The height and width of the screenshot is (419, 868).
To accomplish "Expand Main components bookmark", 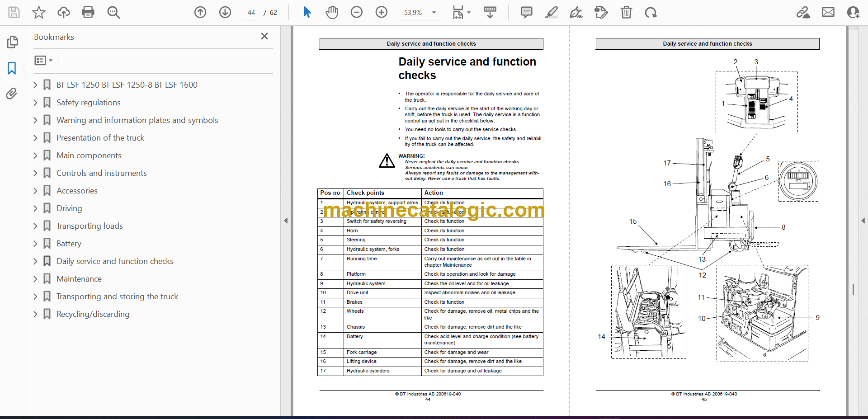I will point(35,155).
